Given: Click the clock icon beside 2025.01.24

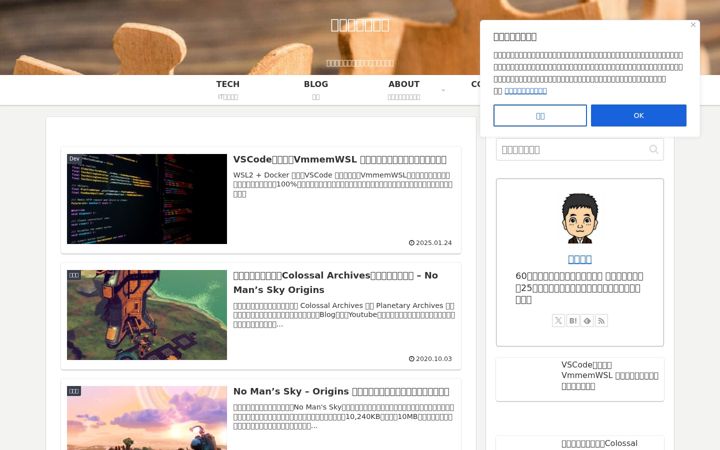Looking at the screenshot, I should [x=411, y=243].
